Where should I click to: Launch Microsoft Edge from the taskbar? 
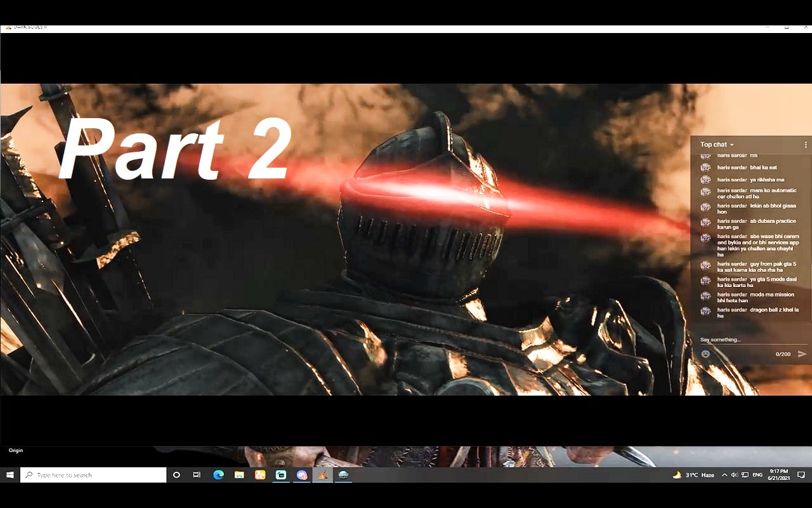click(x=218, y=475)
